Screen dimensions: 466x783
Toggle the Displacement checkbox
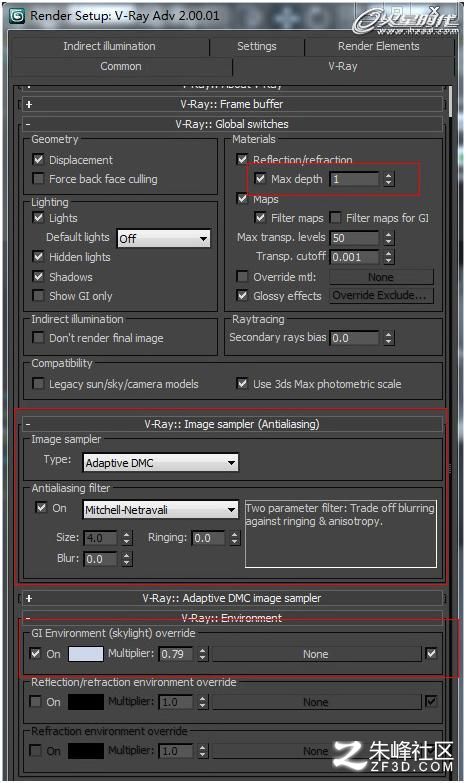point(38,159)
